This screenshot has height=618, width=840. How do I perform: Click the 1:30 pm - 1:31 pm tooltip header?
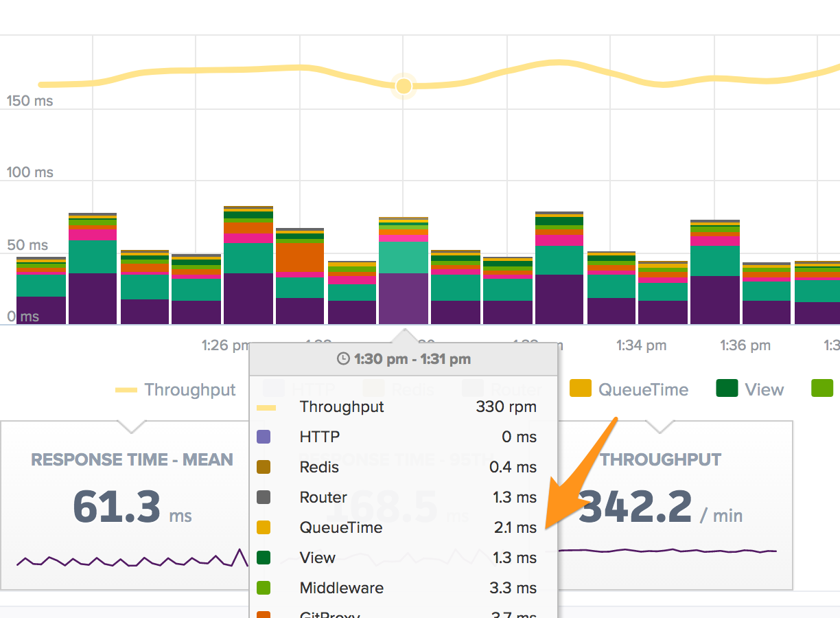point(404,359)
